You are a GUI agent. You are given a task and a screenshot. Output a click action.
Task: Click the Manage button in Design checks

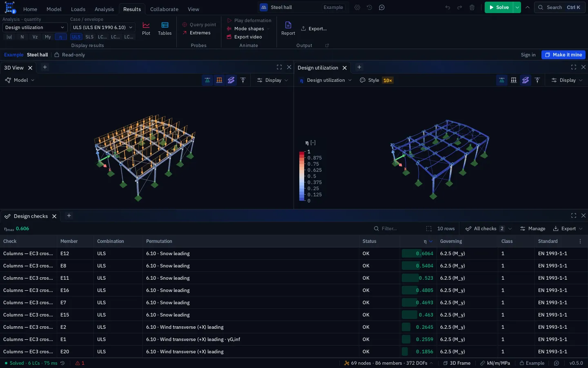(x=532, y=229)
